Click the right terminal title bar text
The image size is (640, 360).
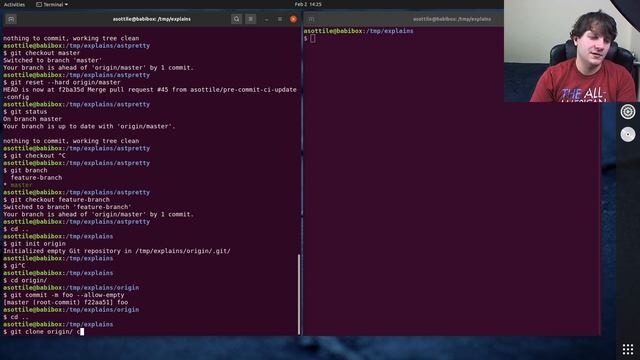click(x=452, y=19)
